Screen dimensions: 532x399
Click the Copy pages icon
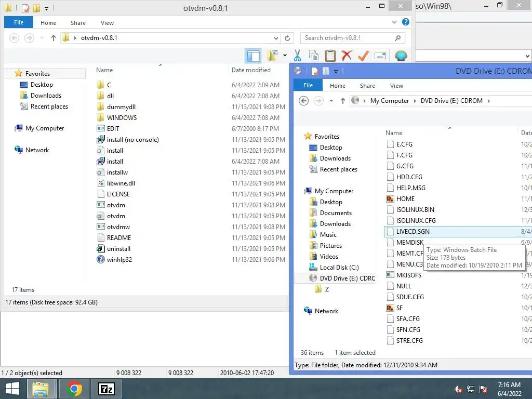click(x=313, y=55)
